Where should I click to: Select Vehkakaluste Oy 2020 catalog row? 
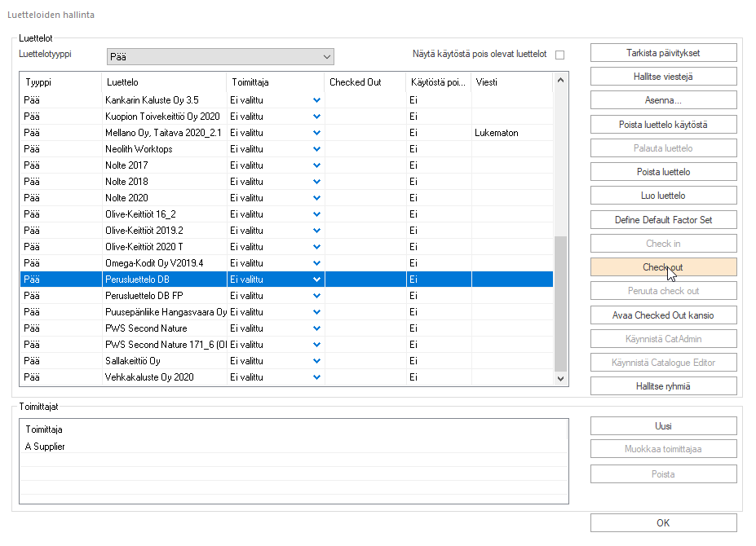[x=286, y=377]
